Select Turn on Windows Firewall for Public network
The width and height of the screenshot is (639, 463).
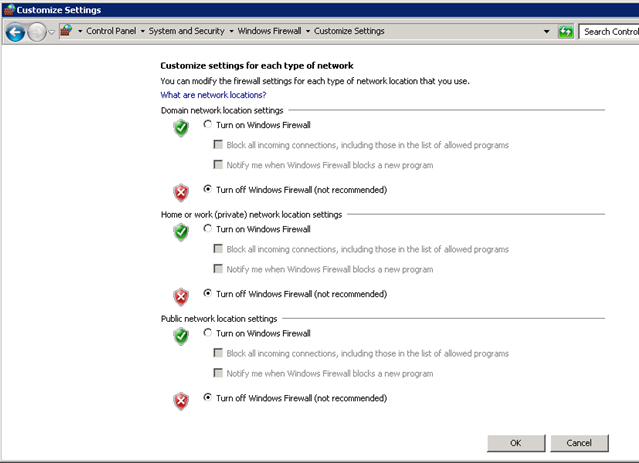coord(207,333)
